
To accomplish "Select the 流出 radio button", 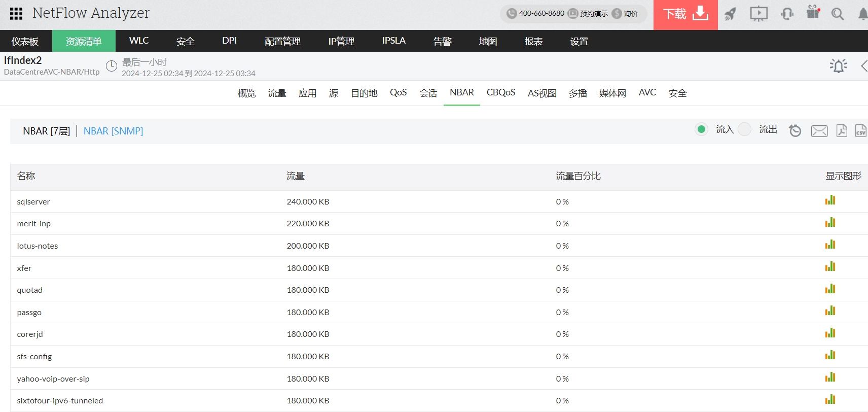I will click(744, 129).
